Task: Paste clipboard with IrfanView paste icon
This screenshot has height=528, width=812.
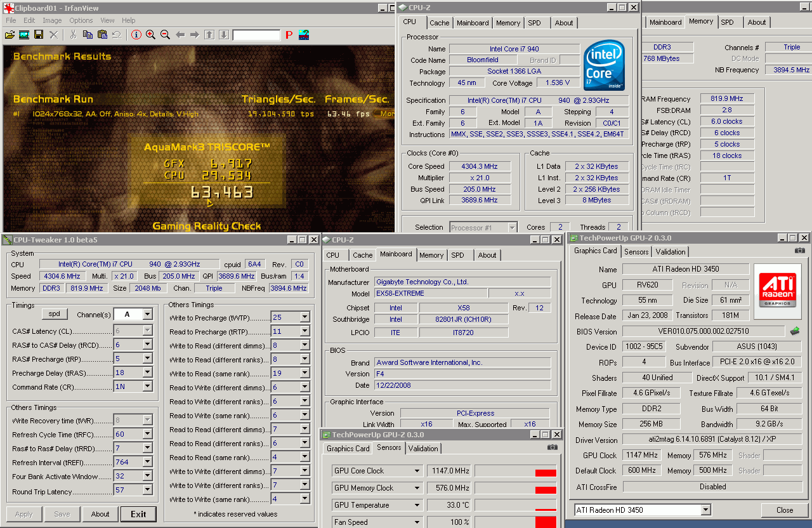Action: (102, 35)
